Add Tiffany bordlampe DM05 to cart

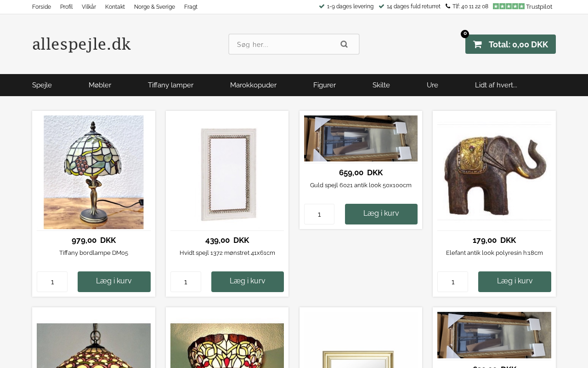(114, 282)
